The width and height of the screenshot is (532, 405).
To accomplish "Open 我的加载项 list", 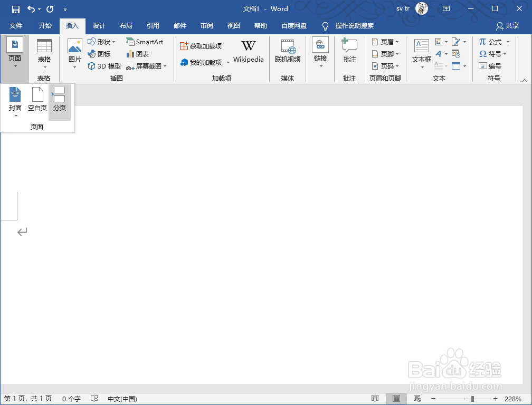I will coord(205,62).
